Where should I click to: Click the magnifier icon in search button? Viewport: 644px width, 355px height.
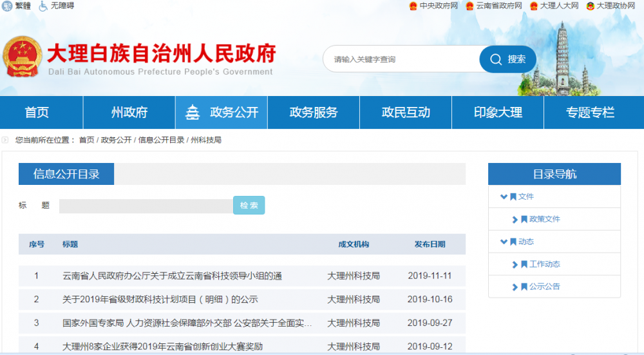tap(496, 59)
